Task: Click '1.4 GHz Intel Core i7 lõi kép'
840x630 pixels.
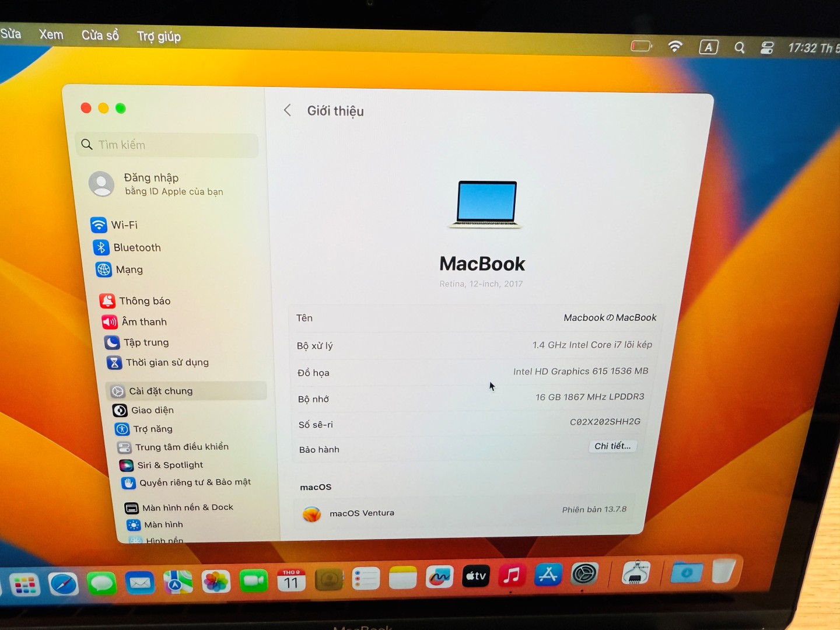Action: click(592, 345)
